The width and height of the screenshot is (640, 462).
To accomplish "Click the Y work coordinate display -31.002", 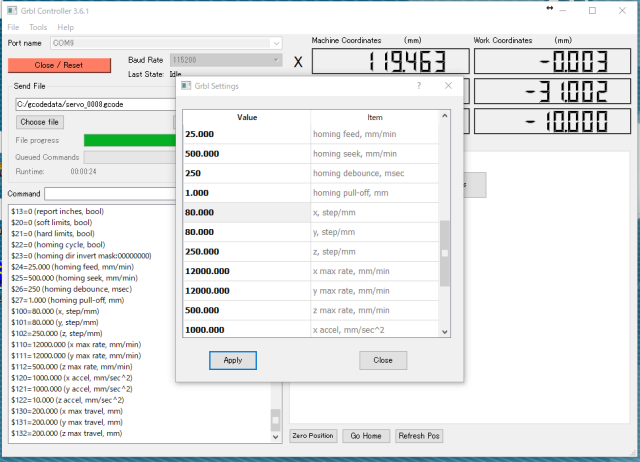I will pos(552,91).
